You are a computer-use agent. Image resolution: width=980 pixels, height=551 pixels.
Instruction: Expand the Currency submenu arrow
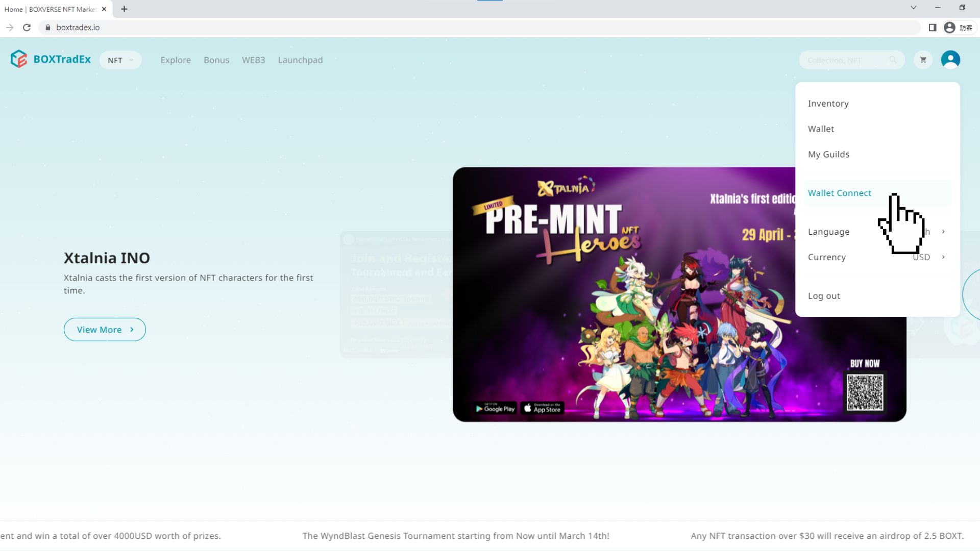pos(943,257)
